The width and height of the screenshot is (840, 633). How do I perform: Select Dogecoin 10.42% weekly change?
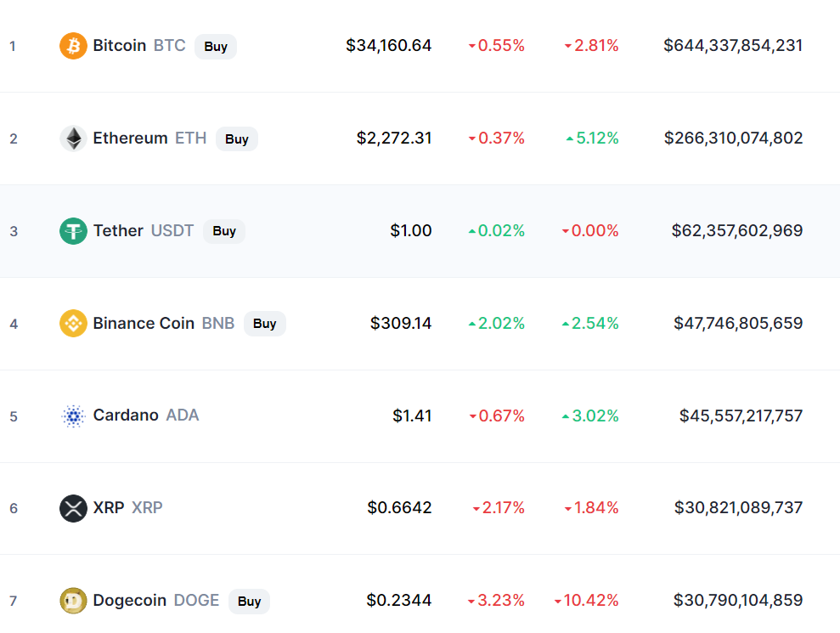[586, 601]
